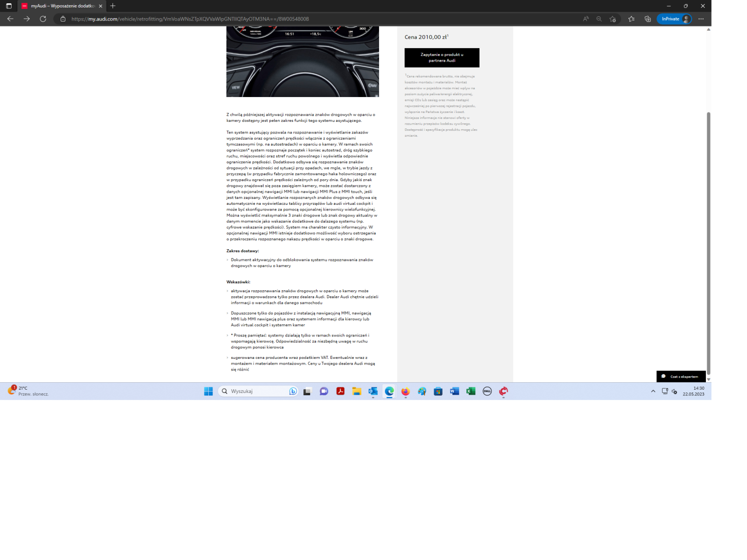The image size is (747, 560).
Task: Go back with the browser back arrow
Action: click(10, 19)
